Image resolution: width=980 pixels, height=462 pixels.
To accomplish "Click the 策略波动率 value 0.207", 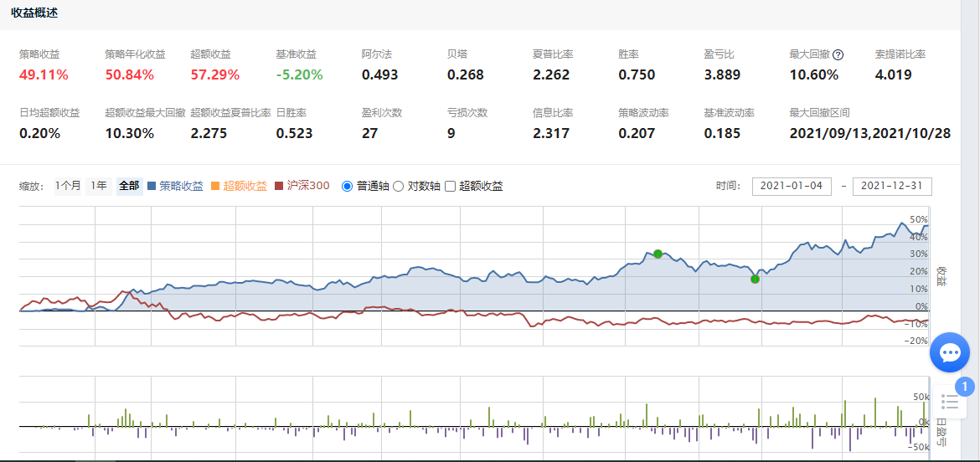I will pos(637,134).
